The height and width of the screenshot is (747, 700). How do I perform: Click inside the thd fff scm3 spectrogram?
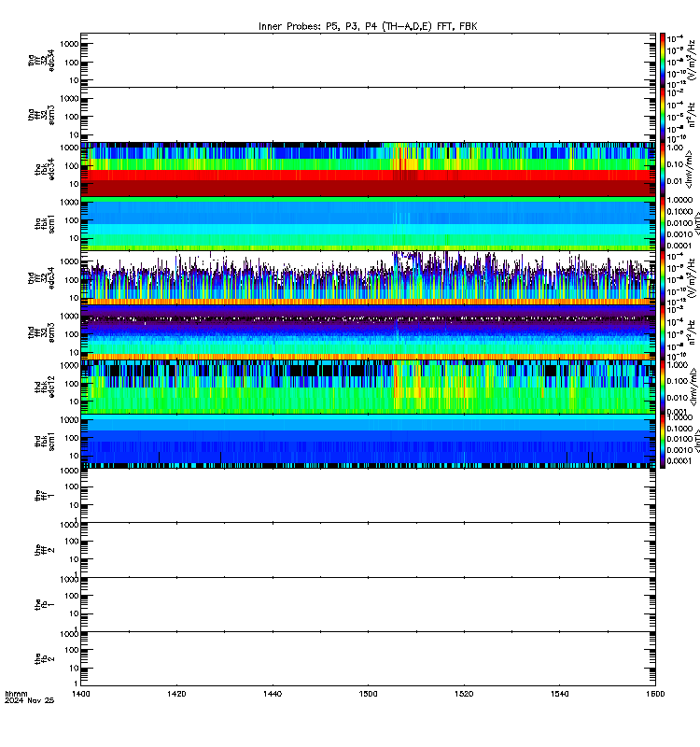368,332
